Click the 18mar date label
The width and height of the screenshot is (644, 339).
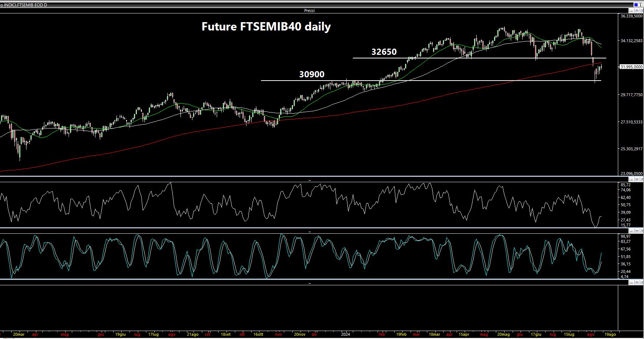[x=434, y=334]
